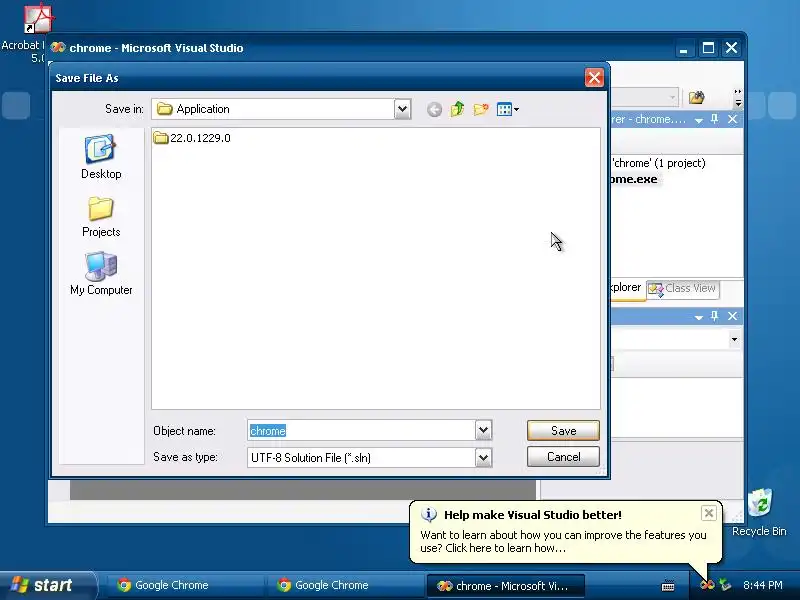Screen dimensions: 800x600
Task: Open the View menu icon in dialog
Action: coord(508,109)
